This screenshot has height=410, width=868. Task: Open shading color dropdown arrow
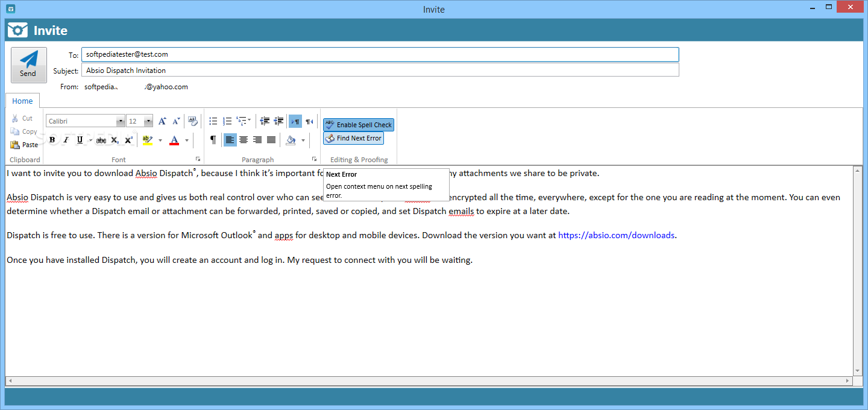303,140
